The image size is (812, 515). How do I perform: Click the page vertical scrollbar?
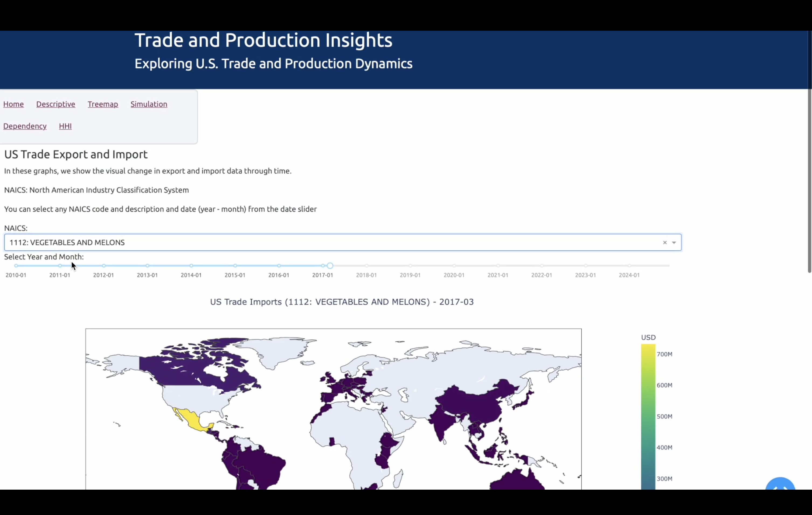(809, 152)
